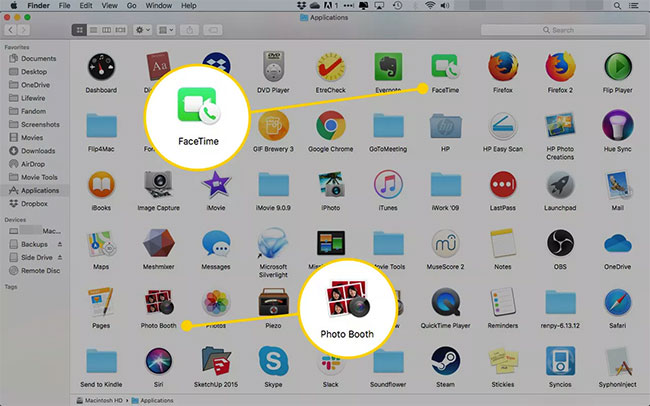Launch the Skype application
This screenshot has width=650, height=406.
273,361
